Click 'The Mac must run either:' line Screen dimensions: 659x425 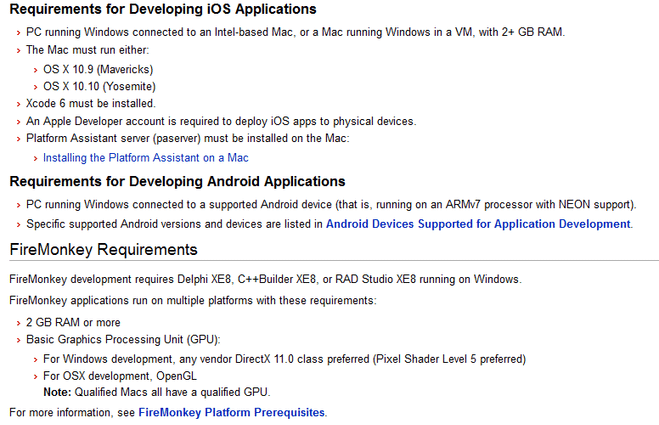(x=87, y=50)
